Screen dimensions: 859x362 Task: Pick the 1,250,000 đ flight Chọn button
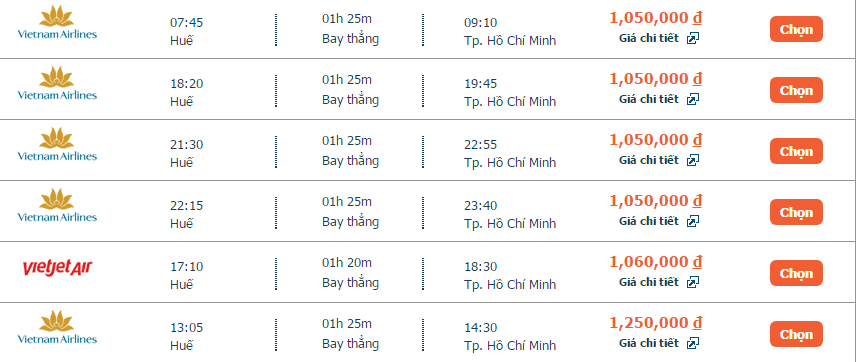[x=796, y=334]
